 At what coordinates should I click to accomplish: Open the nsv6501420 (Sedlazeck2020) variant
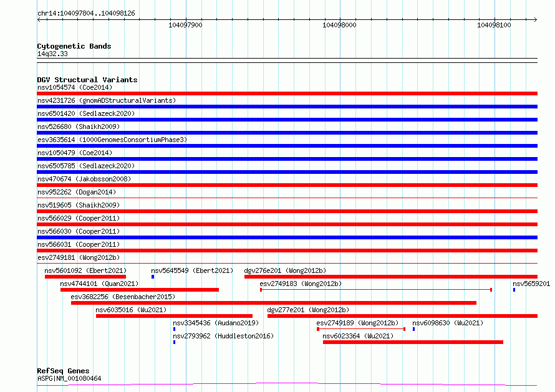pyautogui.click(x=86, y=113)
